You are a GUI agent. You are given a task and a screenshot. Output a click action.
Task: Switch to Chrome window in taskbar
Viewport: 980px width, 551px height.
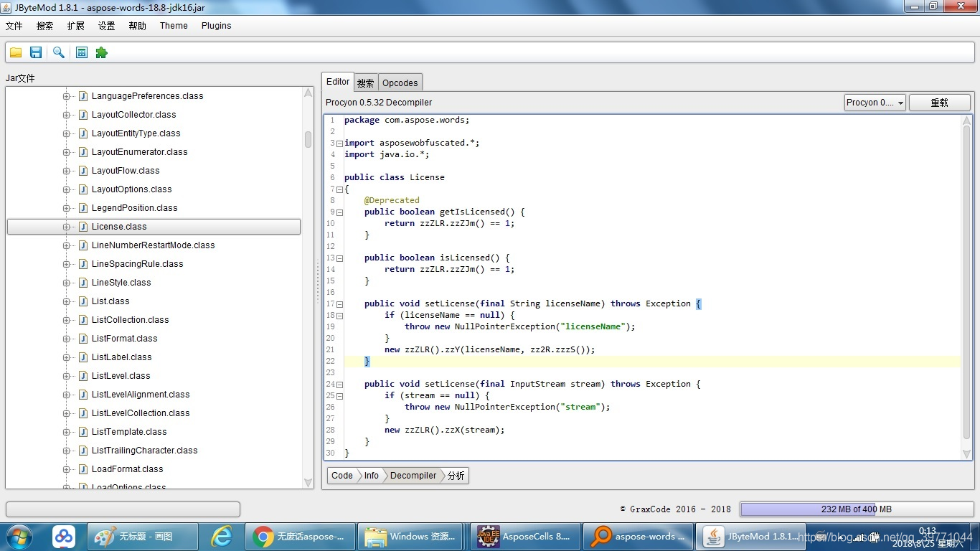pyautogui.click(x=300, y=536)
